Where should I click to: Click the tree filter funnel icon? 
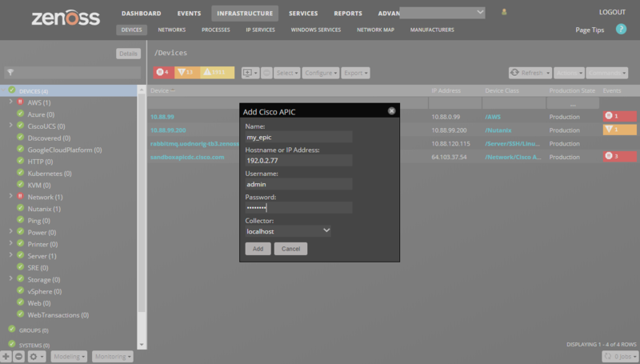pyautogui.click(x=10, y=72)
